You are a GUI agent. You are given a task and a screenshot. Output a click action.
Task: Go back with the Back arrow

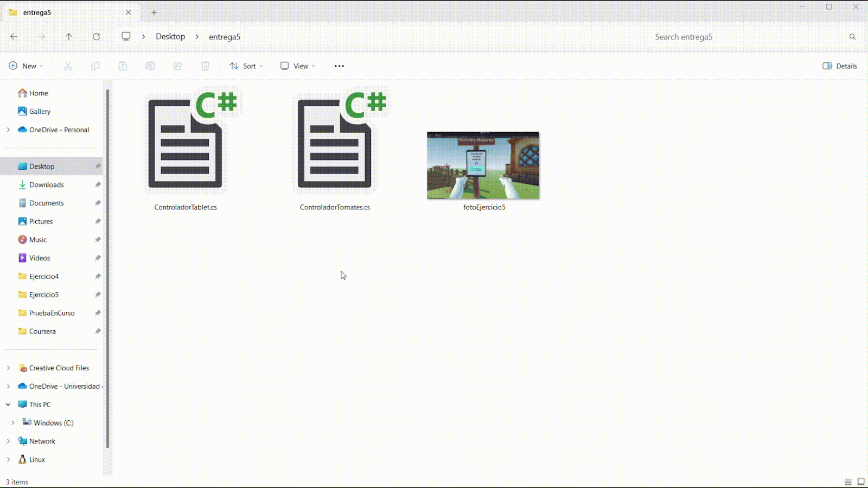[x=14, y=36]
